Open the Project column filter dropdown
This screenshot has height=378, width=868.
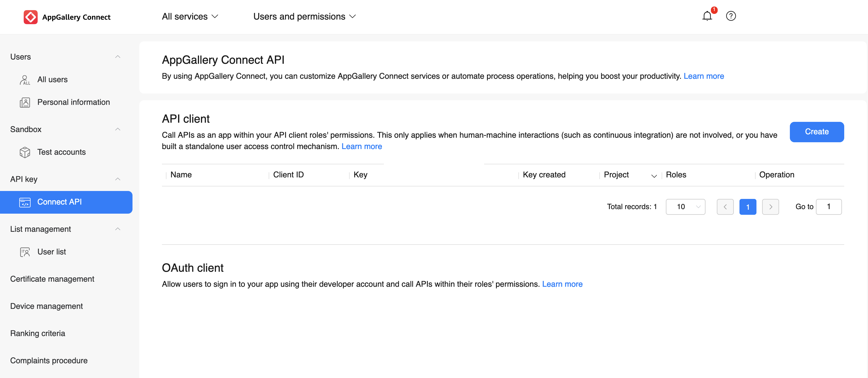coord(654,176)
